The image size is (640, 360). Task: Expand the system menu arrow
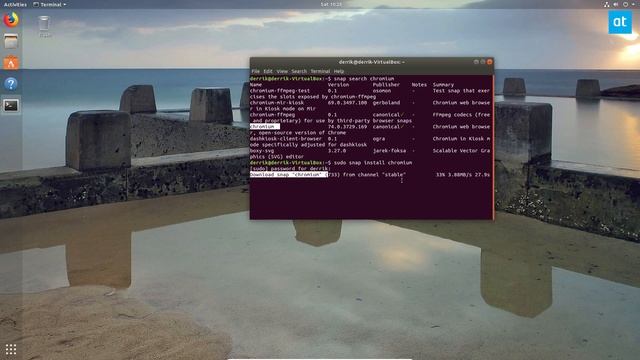pyautogui.click(x=633, y=4)
